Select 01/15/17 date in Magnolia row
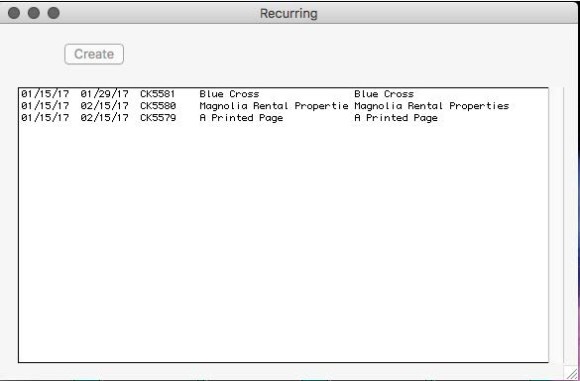Screen dimensions: 580x381 coord(45,106)
